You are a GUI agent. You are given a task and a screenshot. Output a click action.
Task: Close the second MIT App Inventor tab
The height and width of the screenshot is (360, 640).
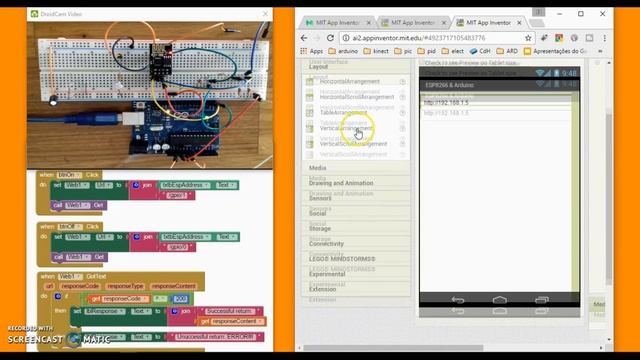(444, 23)
